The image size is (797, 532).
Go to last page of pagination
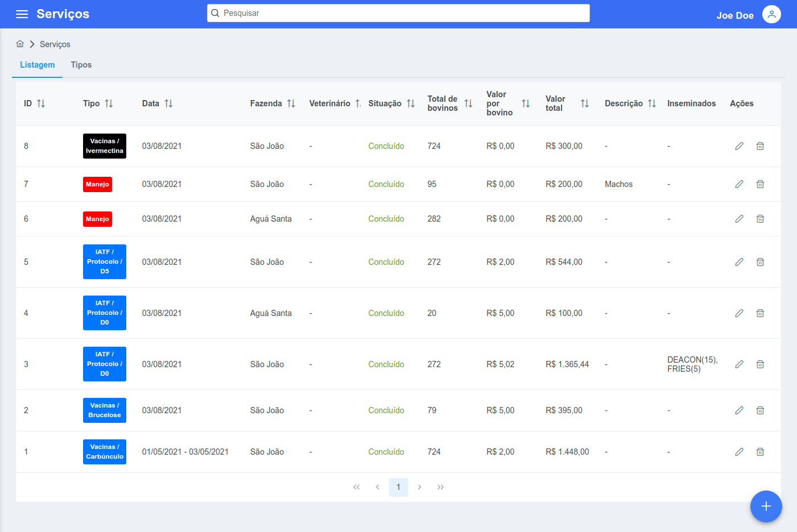pos(440,487)
